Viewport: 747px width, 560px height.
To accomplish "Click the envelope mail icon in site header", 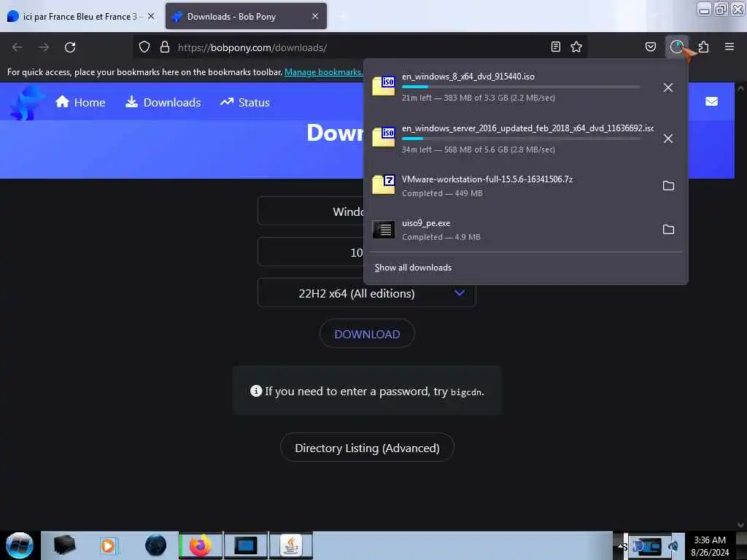I will 711,101.
